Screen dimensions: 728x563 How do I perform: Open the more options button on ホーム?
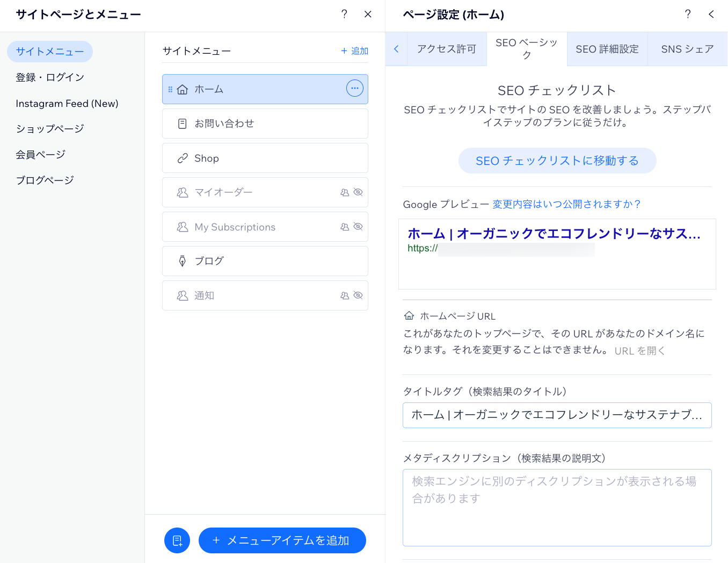click(x=354, y=89)
